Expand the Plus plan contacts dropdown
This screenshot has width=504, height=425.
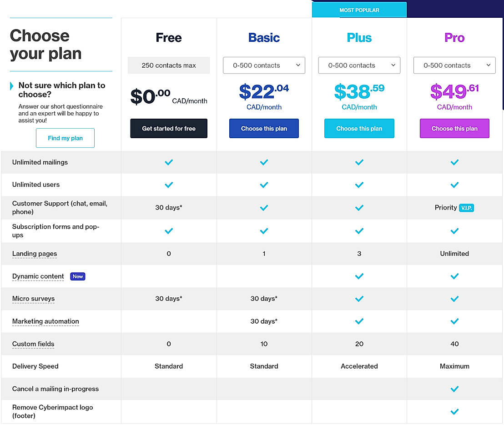[x=359, y=65]
